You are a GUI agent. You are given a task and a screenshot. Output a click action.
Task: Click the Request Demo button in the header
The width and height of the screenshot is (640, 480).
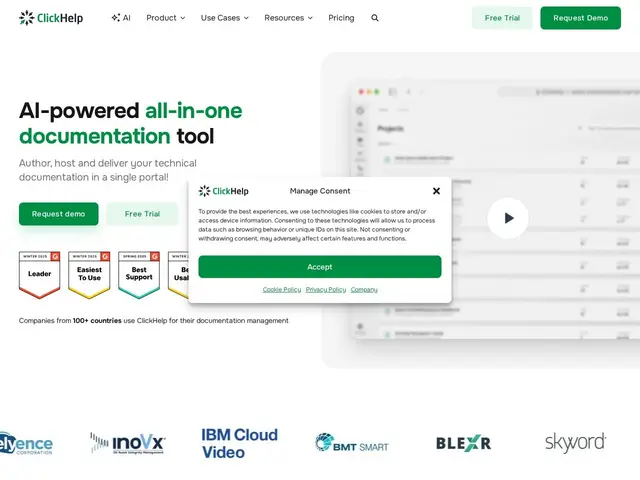point(580,18)
